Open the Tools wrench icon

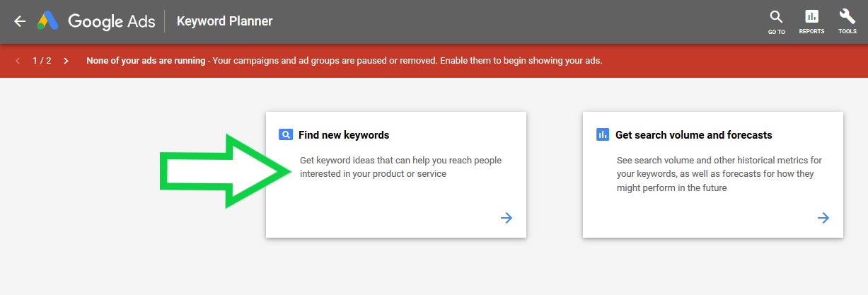tap(847, 16)
